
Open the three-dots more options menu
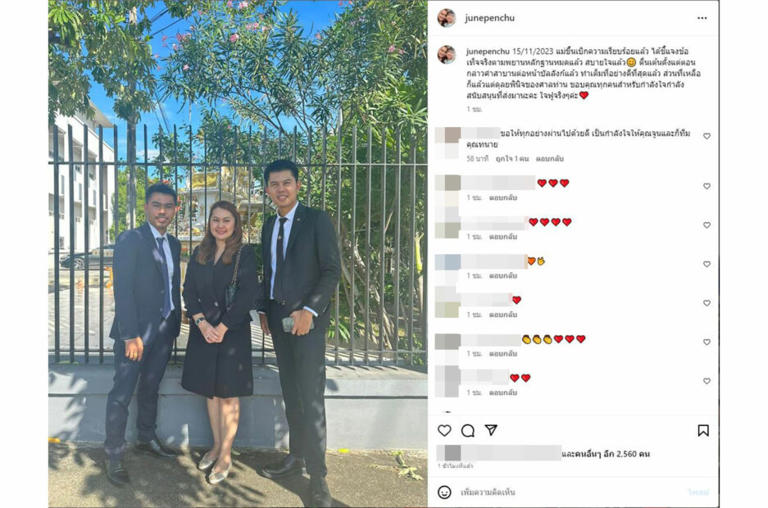[x=702, y=18]
